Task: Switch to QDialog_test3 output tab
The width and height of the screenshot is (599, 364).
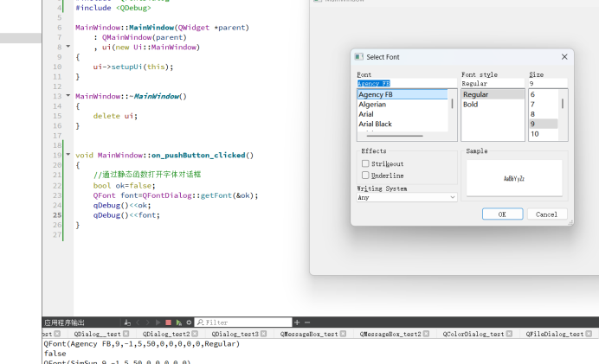Action: click(x=235, y=334)
